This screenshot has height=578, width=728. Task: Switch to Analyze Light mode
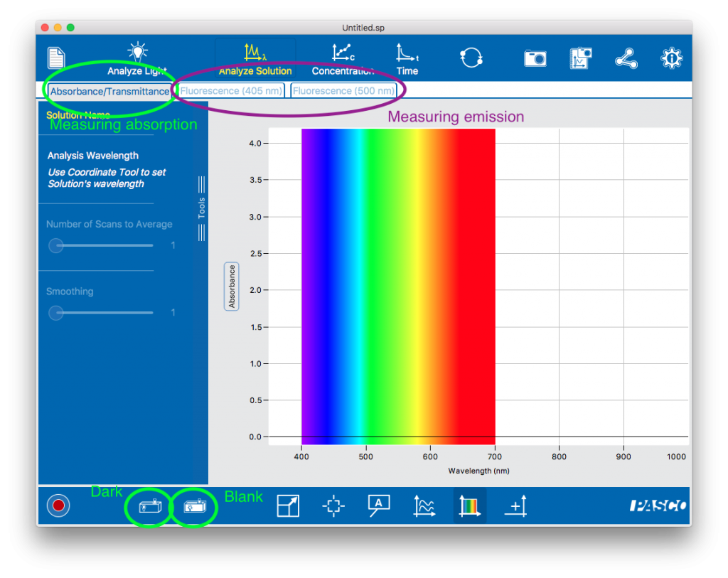click(136, 59)
